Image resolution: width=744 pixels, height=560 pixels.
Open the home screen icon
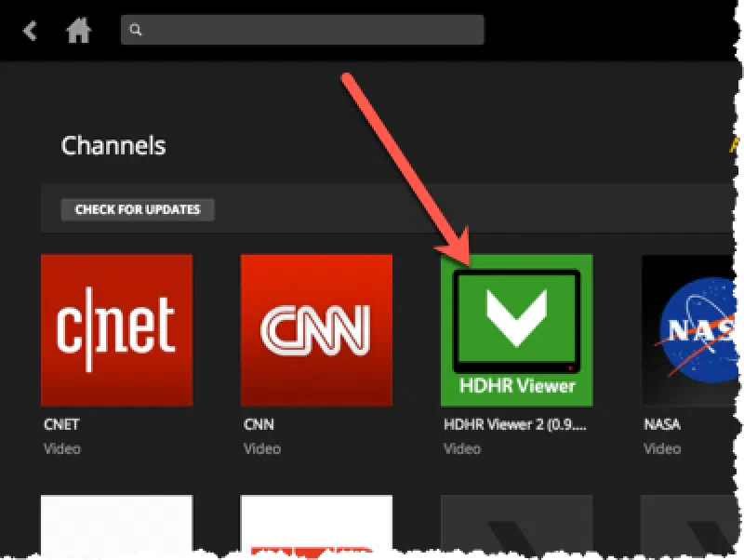(x=78, y=31)
